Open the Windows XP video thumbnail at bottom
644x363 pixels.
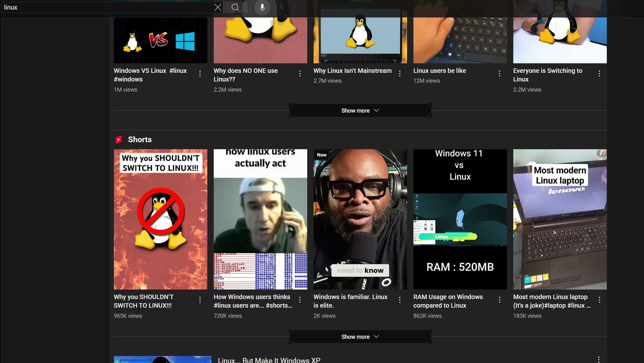click(x=162, y=359)
